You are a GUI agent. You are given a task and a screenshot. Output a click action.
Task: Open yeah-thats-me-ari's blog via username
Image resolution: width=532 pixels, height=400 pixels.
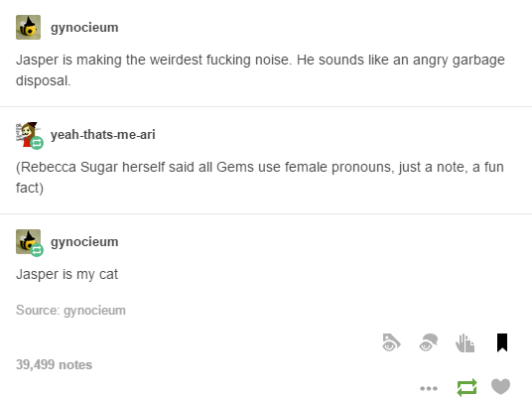[103, 135]
